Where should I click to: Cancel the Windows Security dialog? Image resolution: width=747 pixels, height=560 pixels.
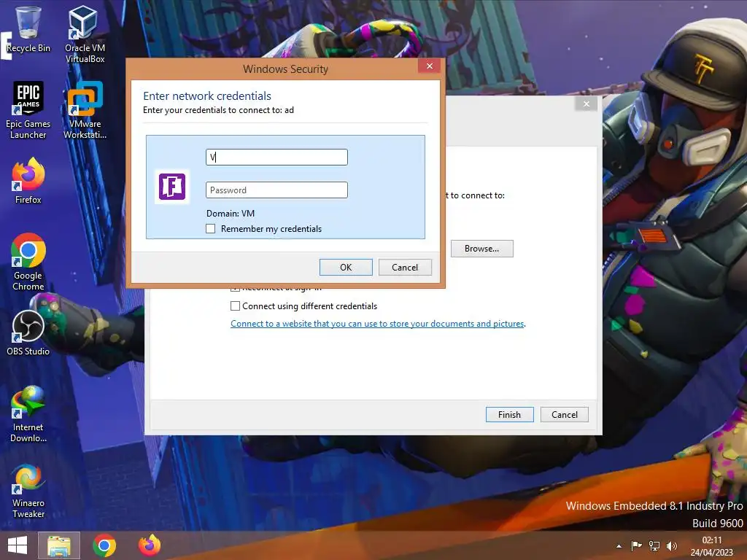point(405,267)
